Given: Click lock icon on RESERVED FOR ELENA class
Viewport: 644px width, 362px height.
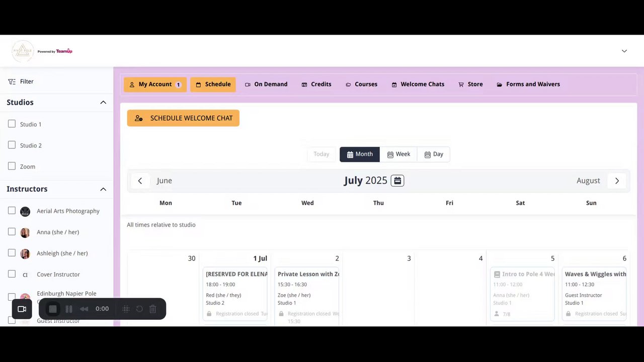Looking at the screenshot, I should [x=209, y=314].
